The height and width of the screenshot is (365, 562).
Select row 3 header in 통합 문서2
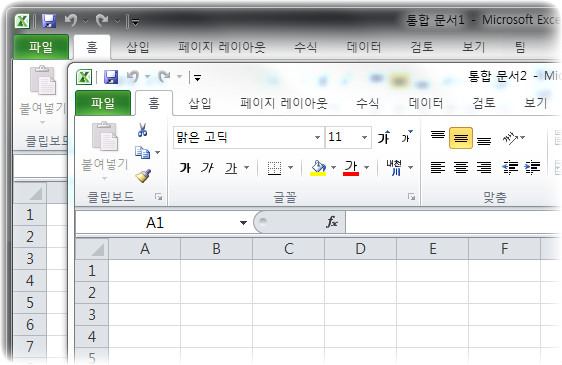92,314
